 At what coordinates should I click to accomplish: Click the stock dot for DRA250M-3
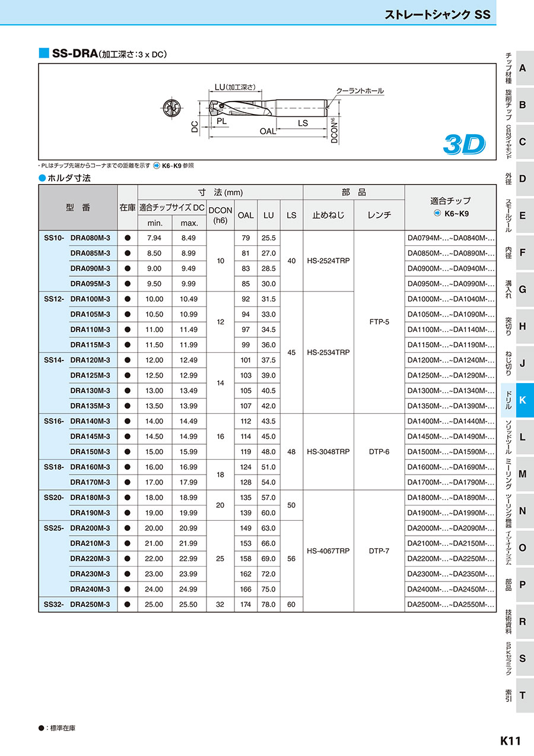pyautogui.click(x=128, y=605)
